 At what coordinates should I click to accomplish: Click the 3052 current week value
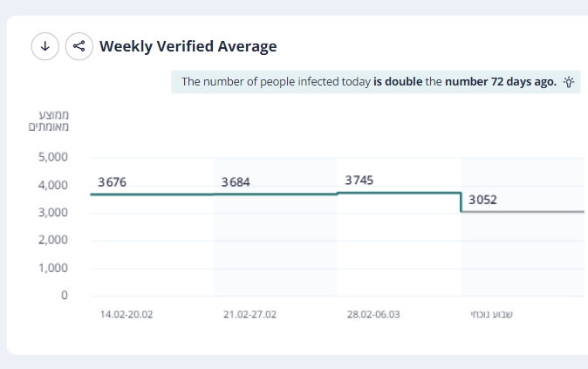click(x=483, y=200)
